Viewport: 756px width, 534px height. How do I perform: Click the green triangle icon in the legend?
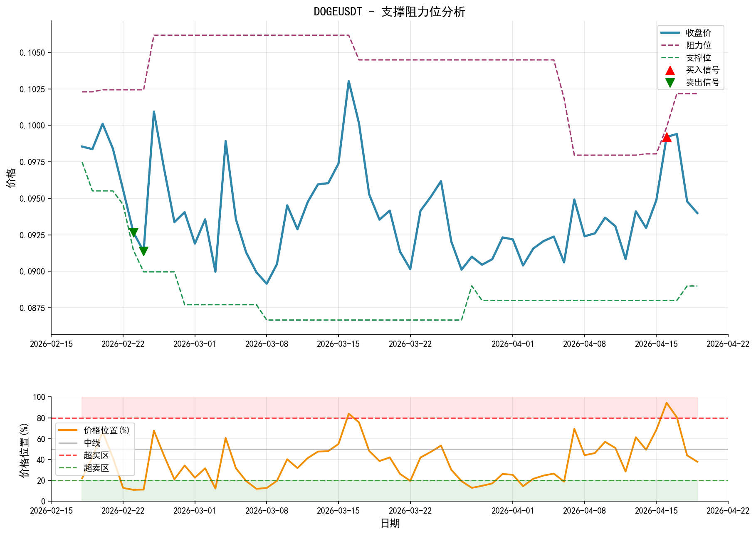(x=670, y=82)
